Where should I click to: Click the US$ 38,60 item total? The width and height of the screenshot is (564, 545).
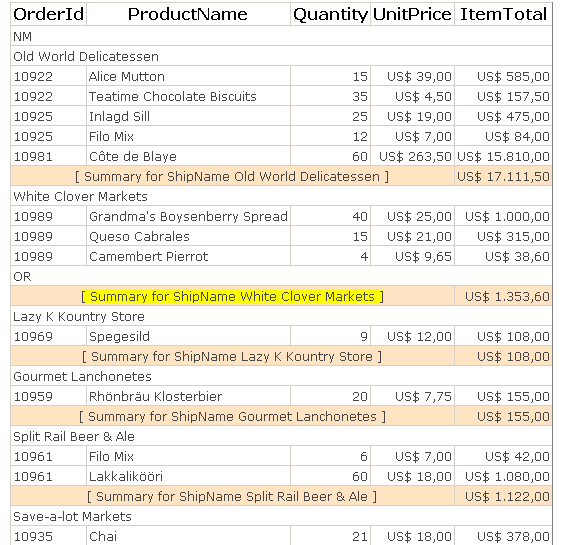503,256
